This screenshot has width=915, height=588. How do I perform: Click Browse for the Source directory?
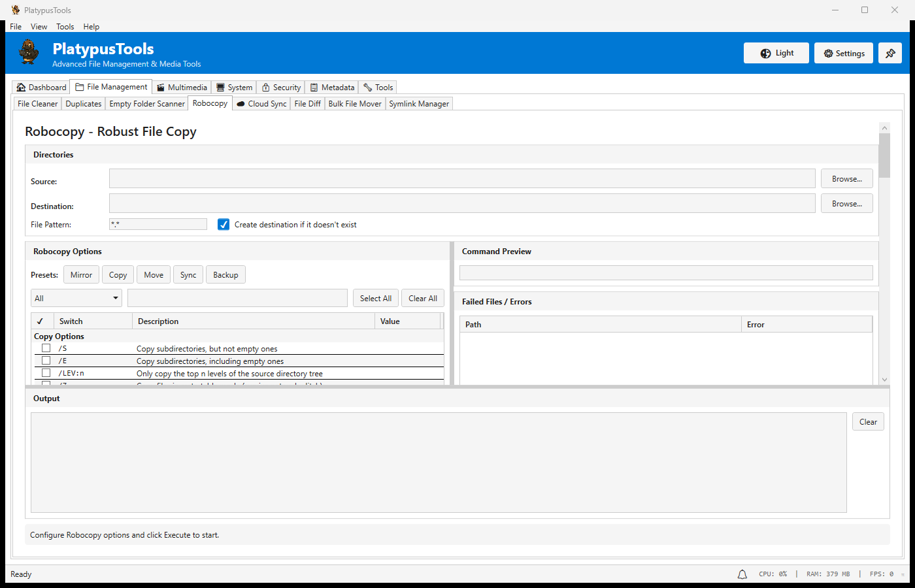click(846, 179)
